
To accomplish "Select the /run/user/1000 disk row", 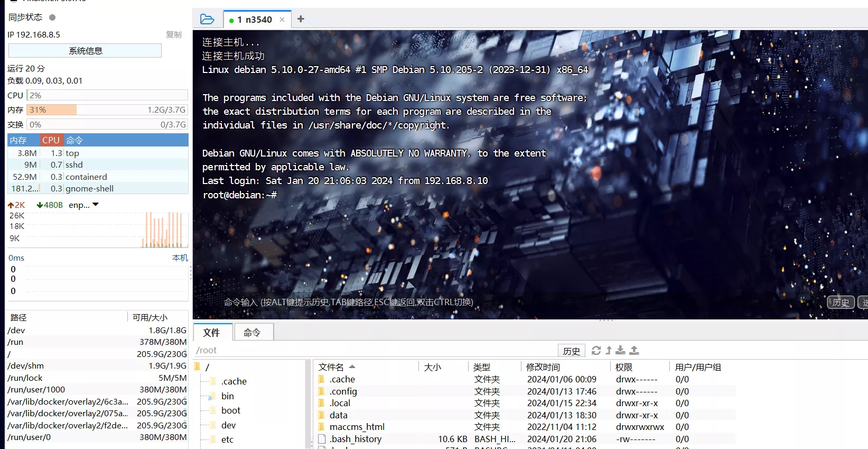I will (x=97, y=389).
